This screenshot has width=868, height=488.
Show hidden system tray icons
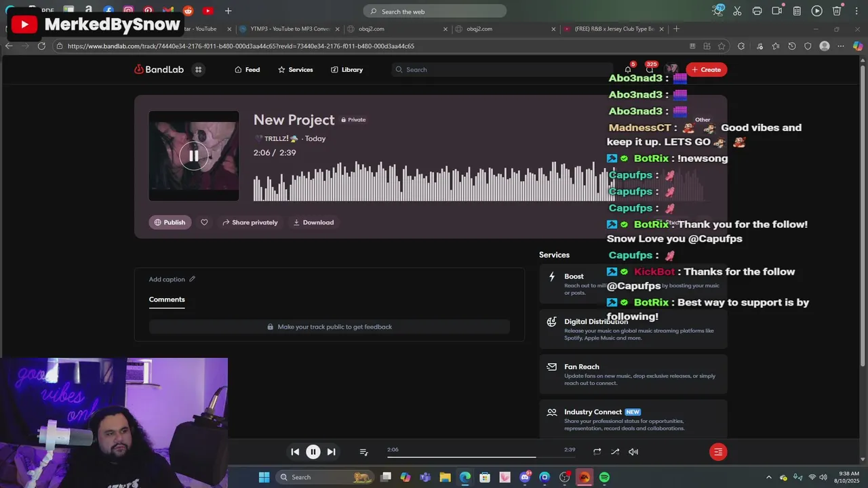click(x=768, y=477)
